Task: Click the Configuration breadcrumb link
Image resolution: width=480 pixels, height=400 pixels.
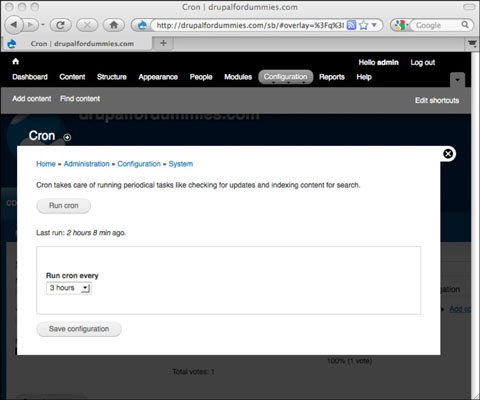Action: pyautogui.click(x=139, y=164)
